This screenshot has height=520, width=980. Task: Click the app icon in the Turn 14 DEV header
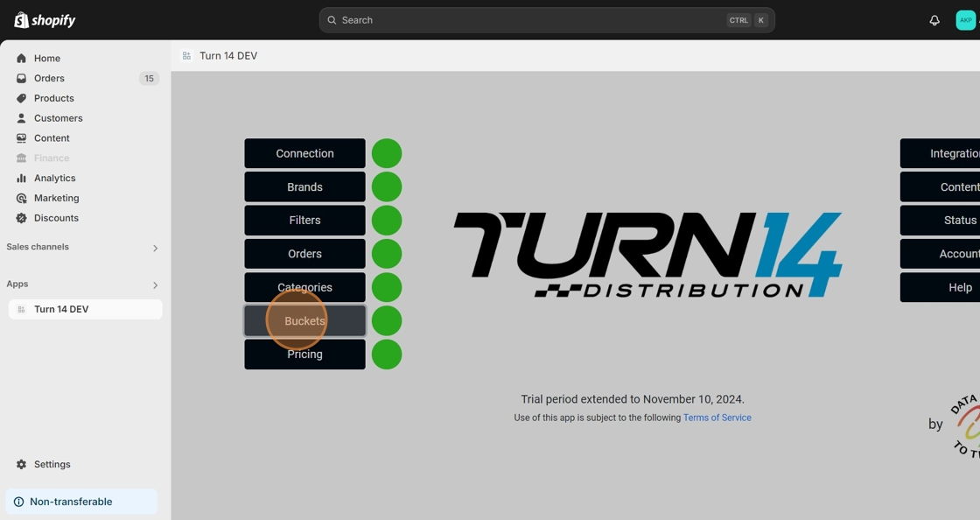click(x=186, y=56)
